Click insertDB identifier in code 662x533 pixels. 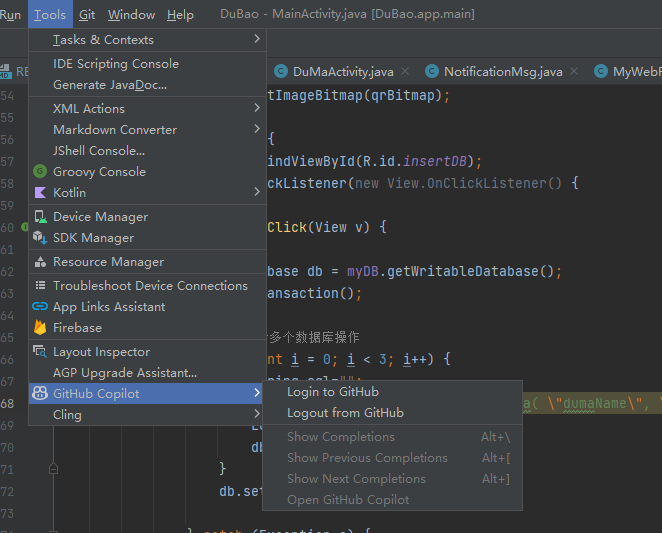tap(434, 161)
